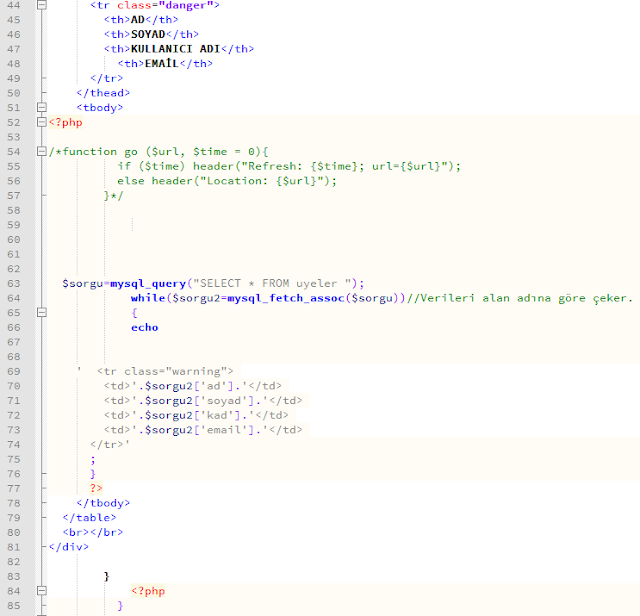Collapse the fold marker at line 44
Image resolution: width=640 pixels, height=616 pixels.
coord(41,5)
